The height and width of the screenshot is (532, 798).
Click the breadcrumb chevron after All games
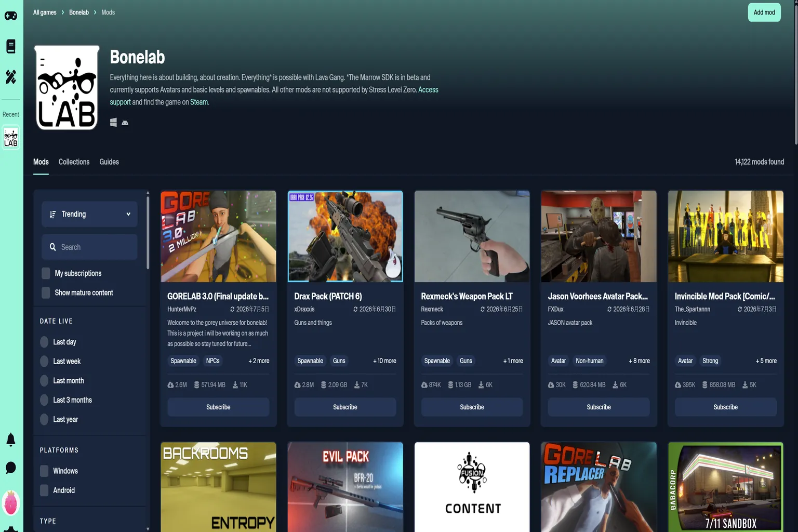tap(63, 12)
